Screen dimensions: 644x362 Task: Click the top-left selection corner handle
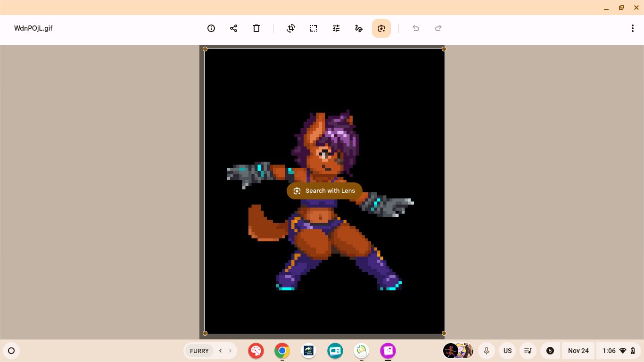(205, 49)
